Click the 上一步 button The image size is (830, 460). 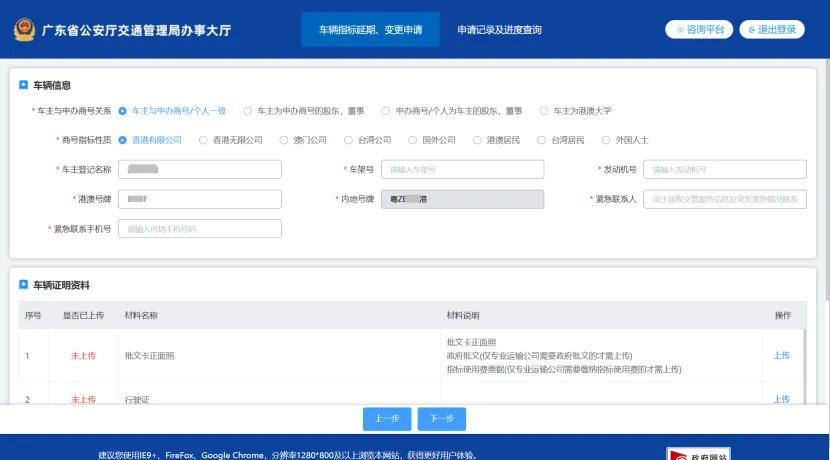click(387, 419)
